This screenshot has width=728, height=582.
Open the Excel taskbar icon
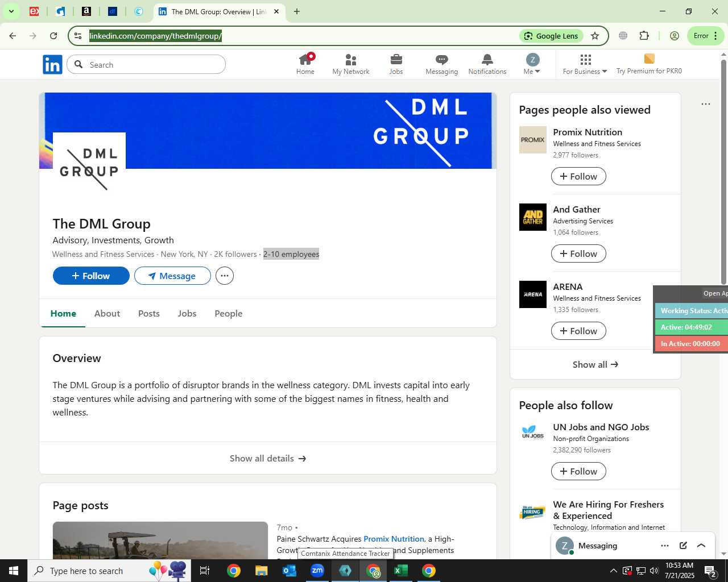pos(401,571)
